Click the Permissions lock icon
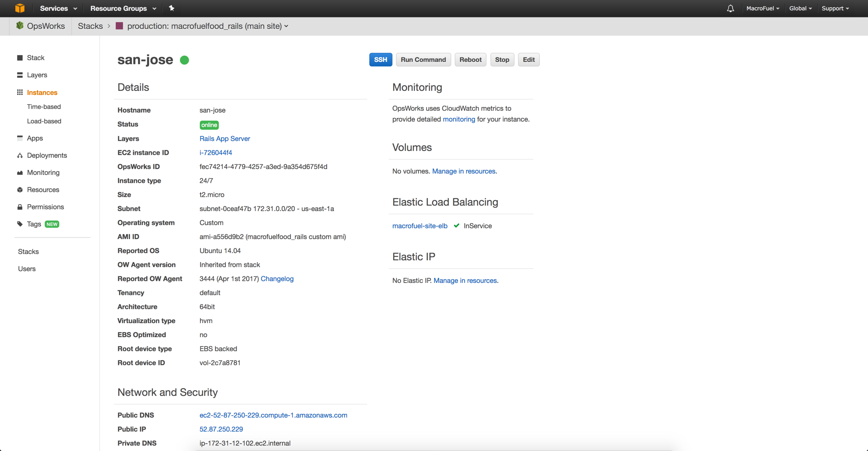 pyautogui.click(x=20, y=207)
